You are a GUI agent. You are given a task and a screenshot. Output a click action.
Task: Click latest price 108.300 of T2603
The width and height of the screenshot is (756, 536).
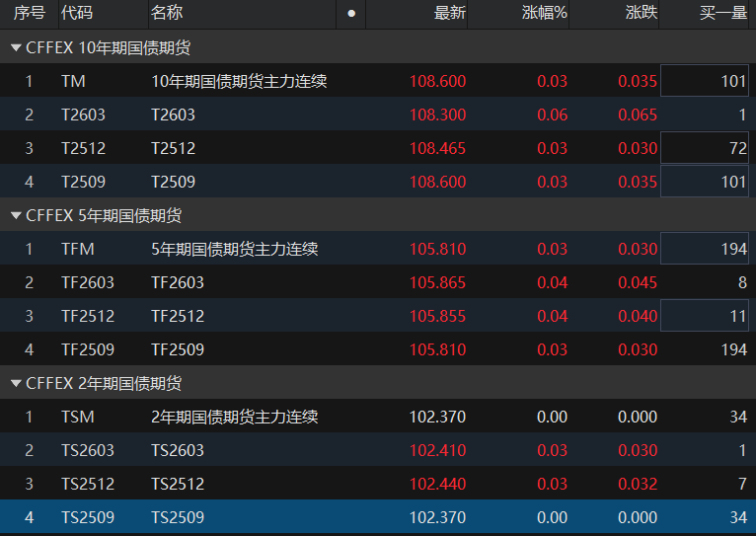(438, 115)
